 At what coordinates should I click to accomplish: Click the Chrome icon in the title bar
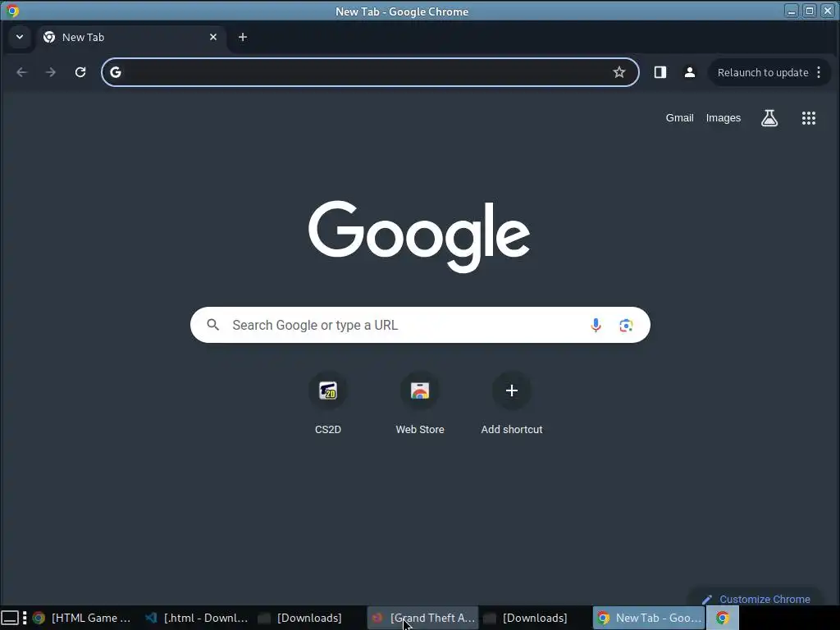tap(13, 11)
